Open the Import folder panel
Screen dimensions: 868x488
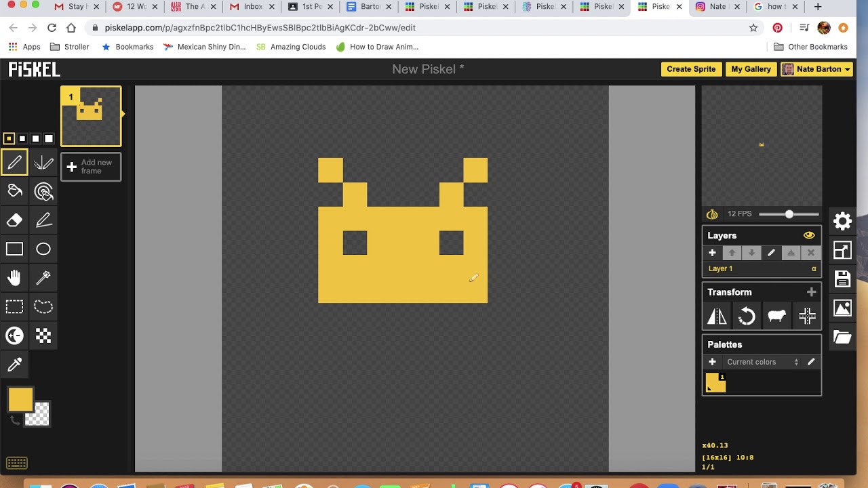coord(842,338)
